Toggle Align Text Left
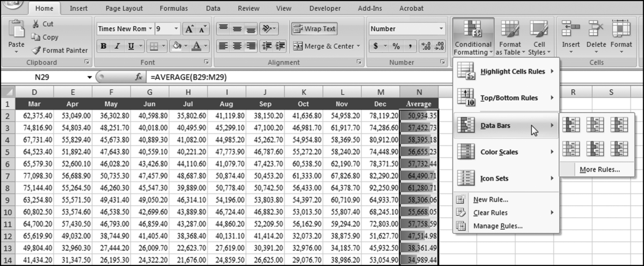Image resolution: width=644 pixels, height=266 pixels. (223, 46)
